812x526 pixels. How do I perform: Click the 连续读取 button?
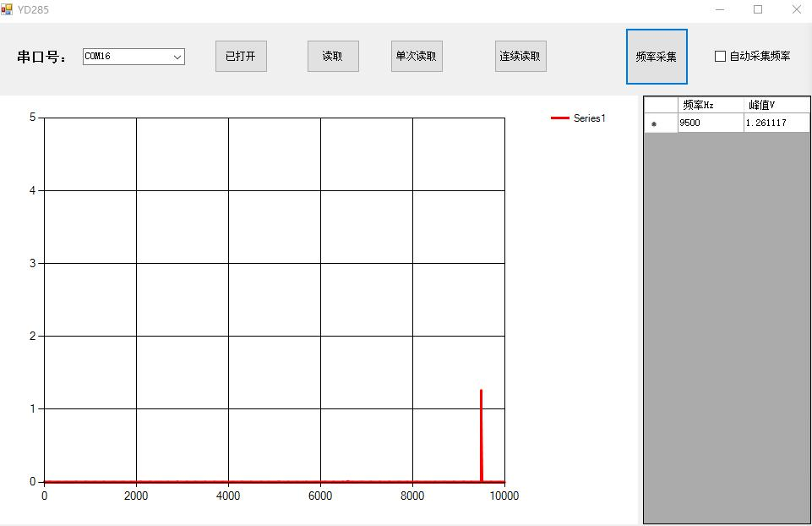click(x=520, y=56)
